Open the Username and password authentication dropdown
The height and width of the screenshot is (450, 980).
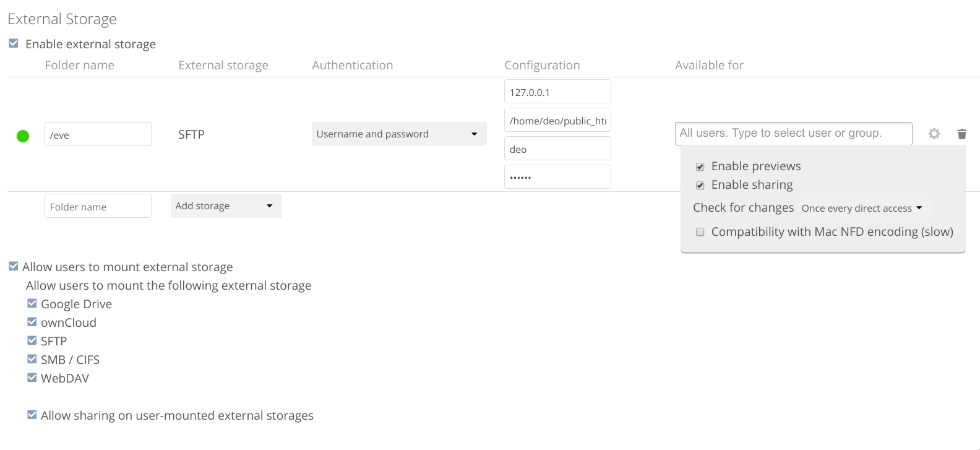pos(399,134)
